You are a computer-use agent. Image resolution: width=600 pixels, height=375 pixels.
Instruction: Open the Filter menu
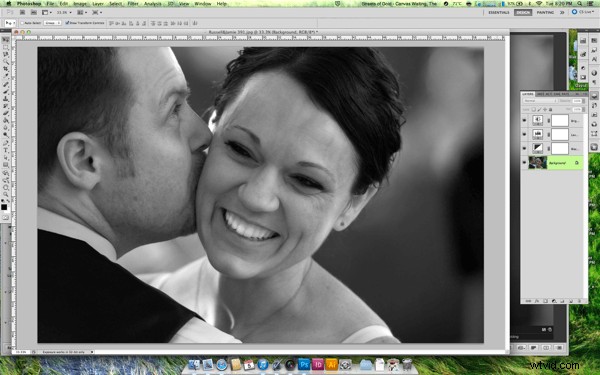click(133, 4)
